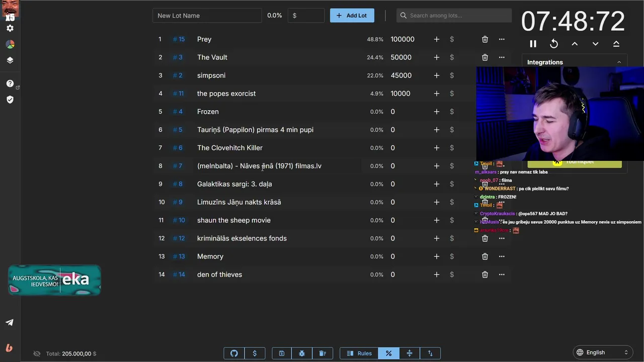This screenshot has height=362, width=644.
Task: Click lot number #14 link
Action: pos(179,275)
